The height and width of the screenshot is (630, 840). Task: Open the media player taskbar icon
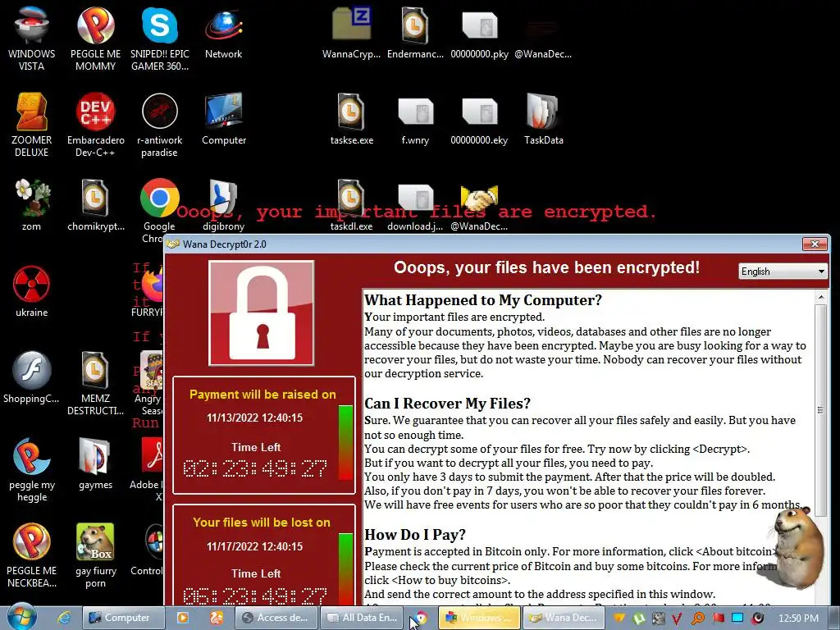182,618
